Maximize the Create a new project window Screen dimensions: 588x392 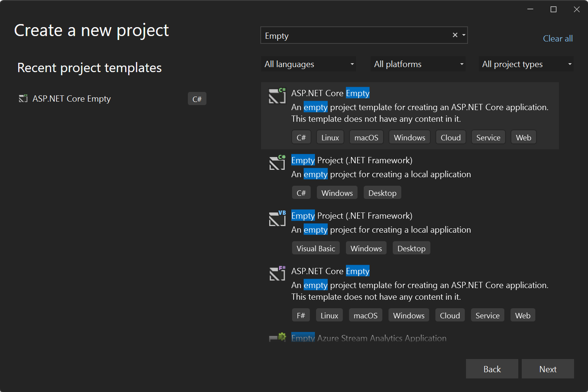click(554, 9)
